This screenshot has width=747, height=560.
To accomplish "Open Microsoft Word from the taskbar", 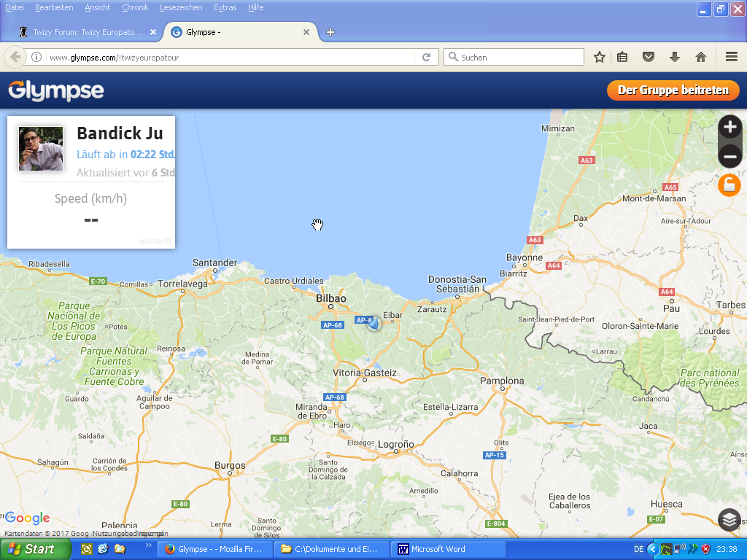I will 448,549.
